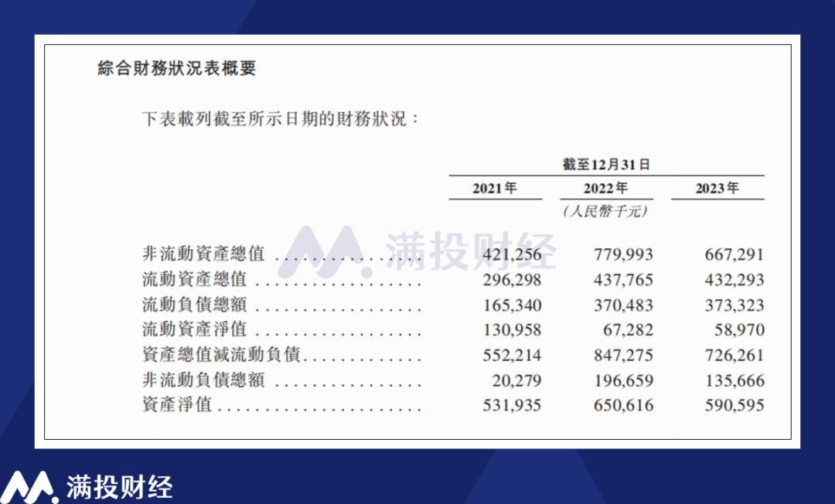Select the value 67,282
This screenshot has height=504, width=835.
tap(628, 330)
